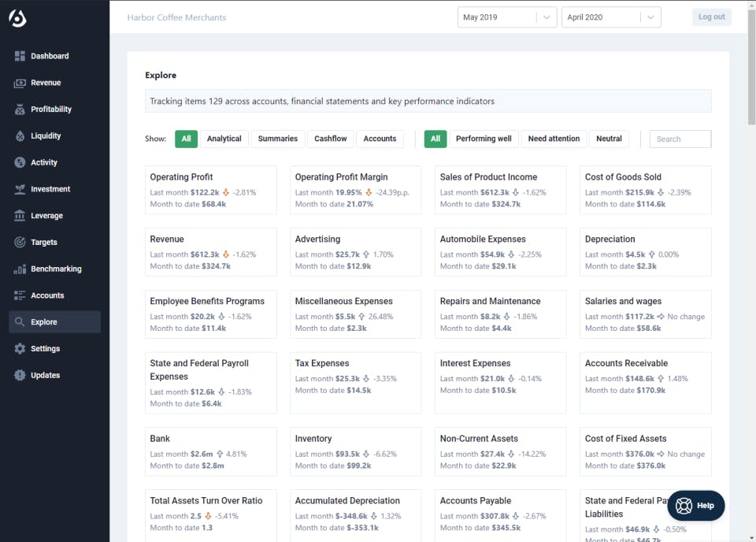Viewport: 756px width, 542px height.
Task: Expand the May 2019 start date dropdown
Action: coord(507,17)
